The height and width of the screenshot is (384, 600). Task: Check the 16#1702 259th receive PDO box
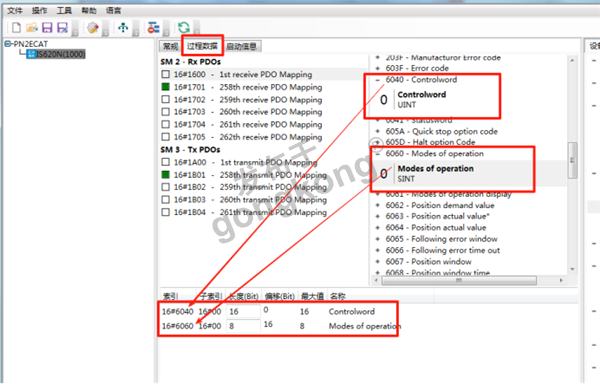(x=165, y=99)
